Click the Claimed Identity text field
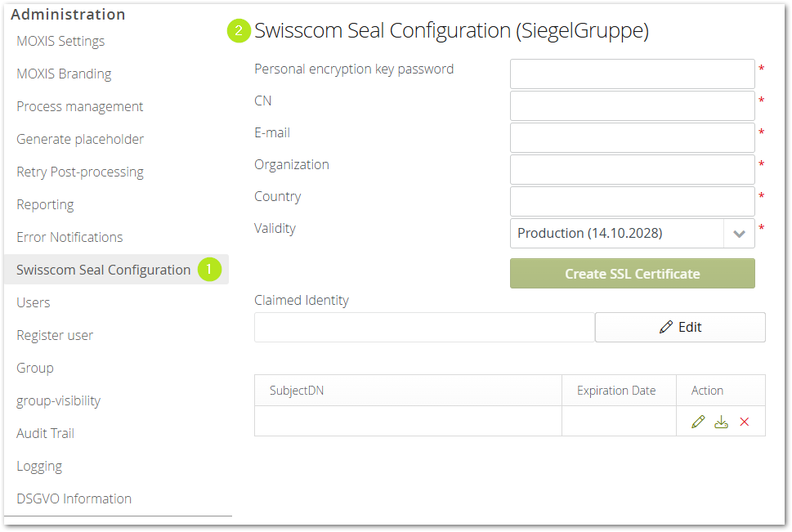 click(x=424, y=327)
